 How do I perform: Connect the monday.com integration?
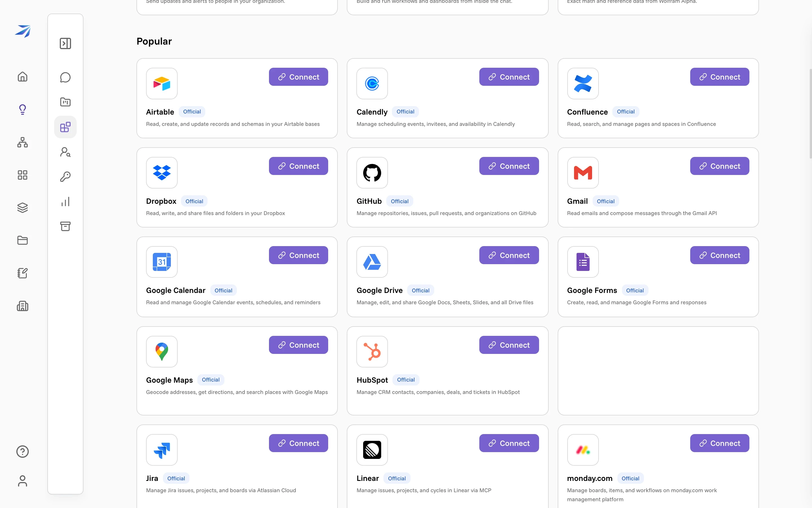[720, 443]
